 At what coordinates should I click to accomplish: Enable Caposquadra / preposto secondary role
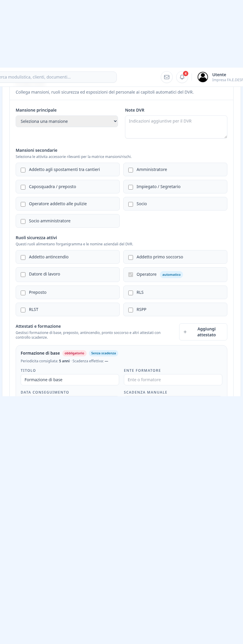click(x=23, y=187)
